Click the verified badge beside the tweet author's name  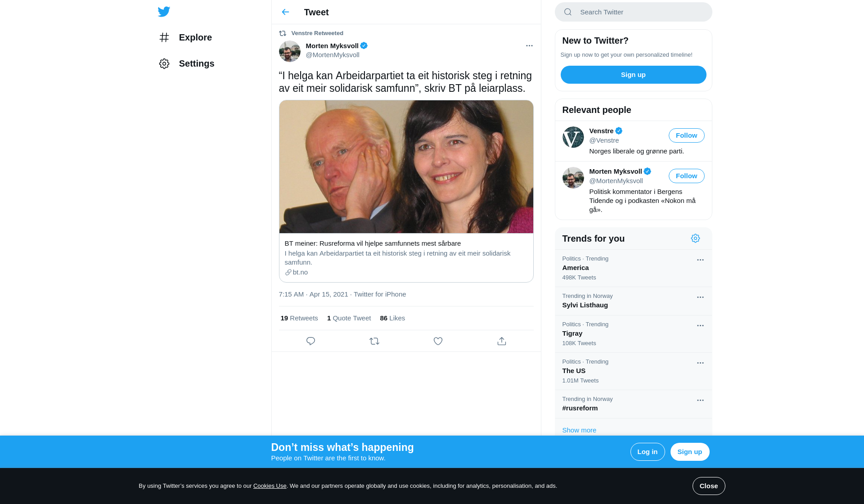[364, 45]
